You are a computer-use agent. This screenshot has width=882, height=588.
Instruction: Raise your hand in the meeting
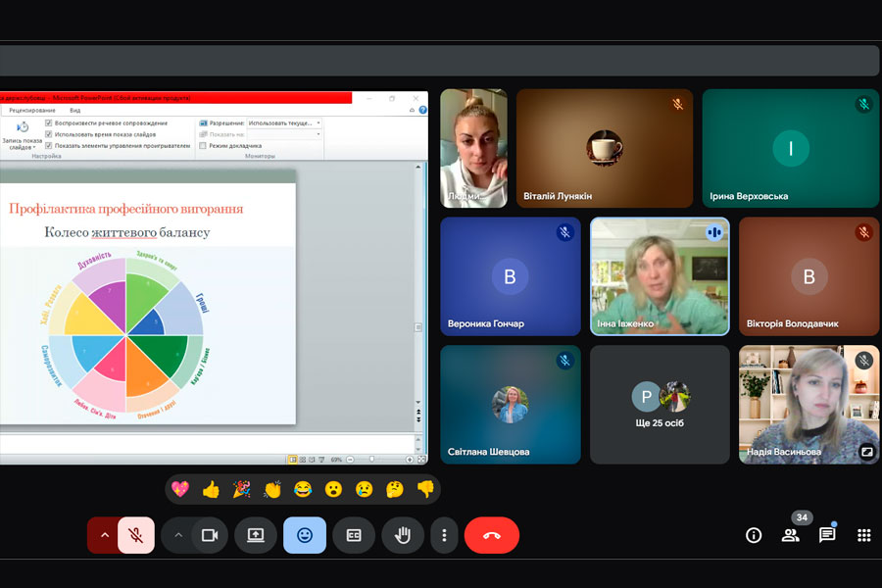coord(403,535)
